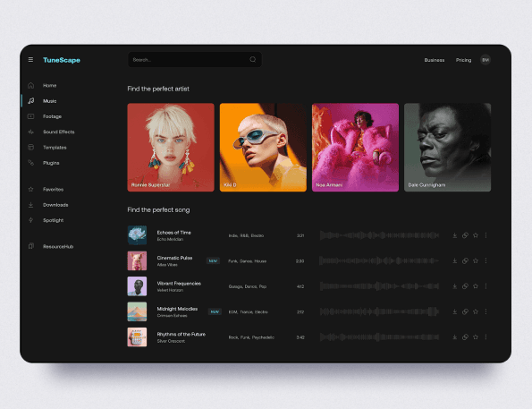
Task: Open Sound Effects section
Action: click(58, 132)
